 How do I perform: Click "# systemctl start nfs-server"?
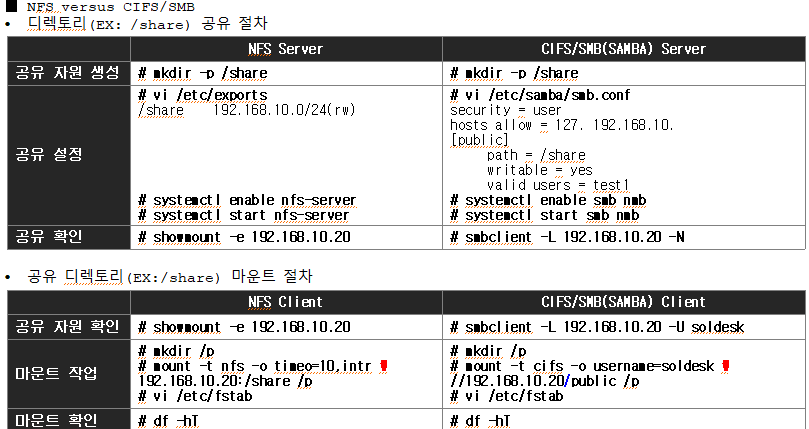pos(244,215)
